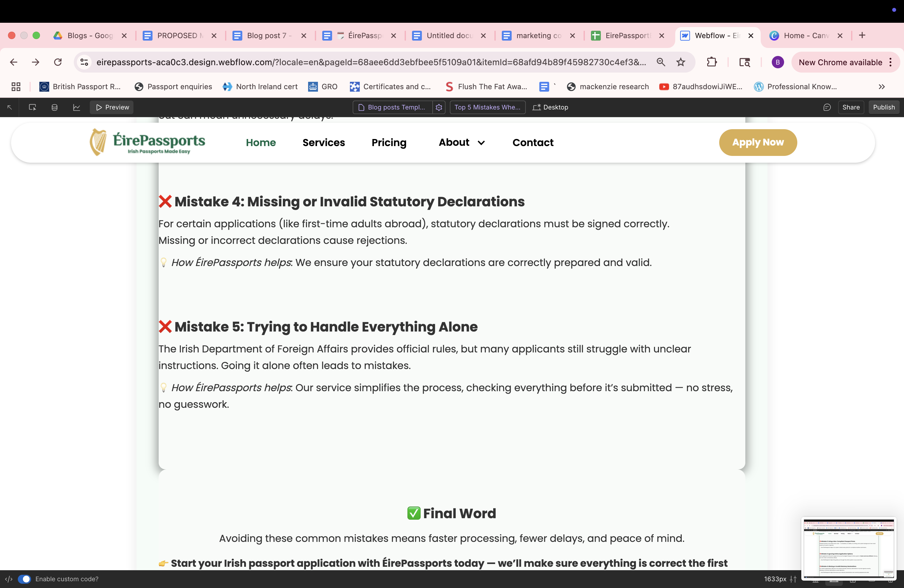Open the comments bubble icon
The width and height of the screenshot is (904, 588).
pyautogui.click(x=827, y=108)
